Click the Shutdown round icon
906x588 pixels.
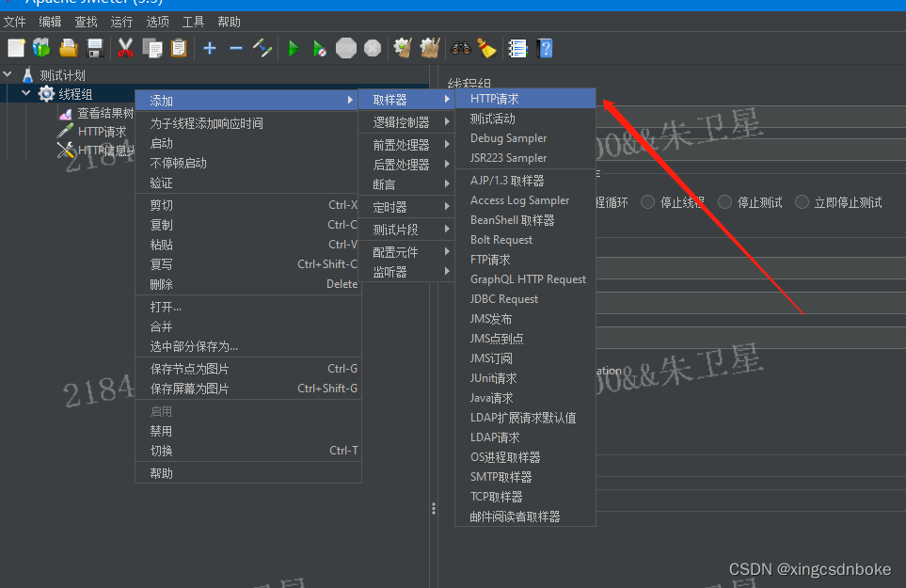pyautogui.click(x=373, y=48)
